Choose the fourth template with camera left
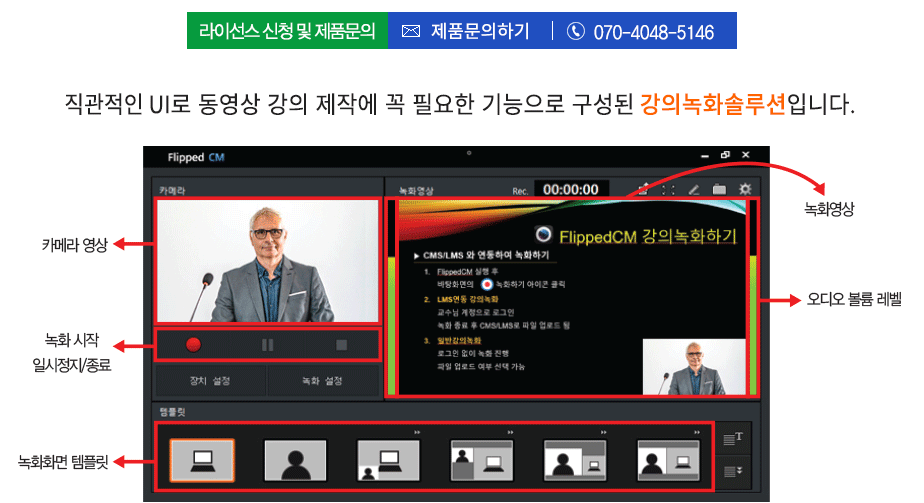Viewport: 924px width, 503px height. pos(481,460)
